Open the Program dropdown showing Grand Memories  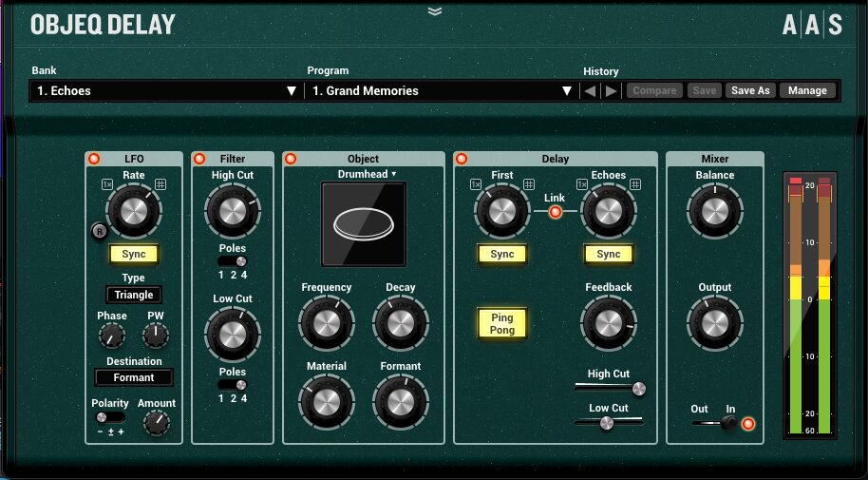coord(442,91)
